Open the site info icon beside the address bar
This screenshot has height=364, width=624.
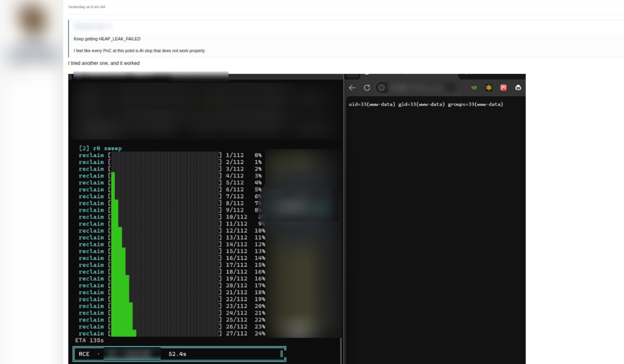coord(381,88)
